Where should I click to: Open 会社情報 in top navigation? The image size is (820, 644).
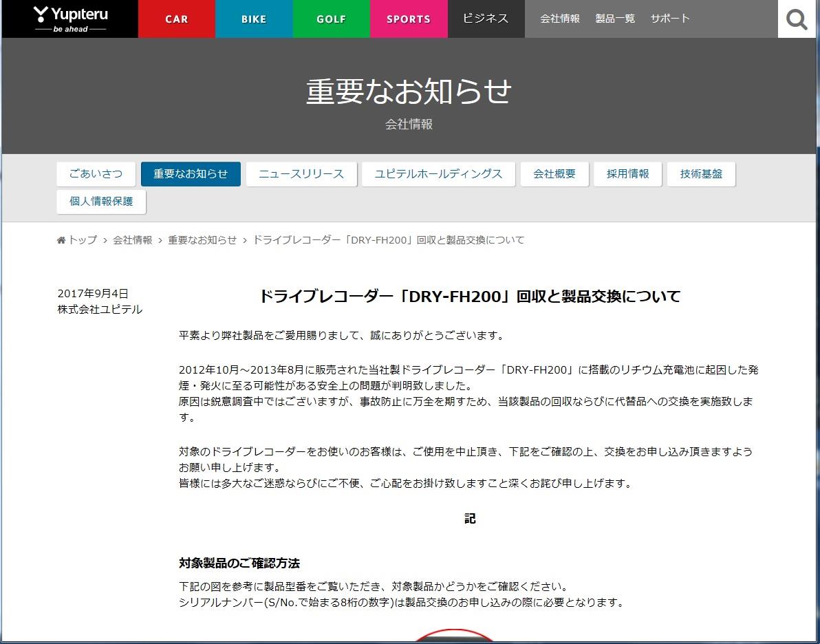(559, 19)
